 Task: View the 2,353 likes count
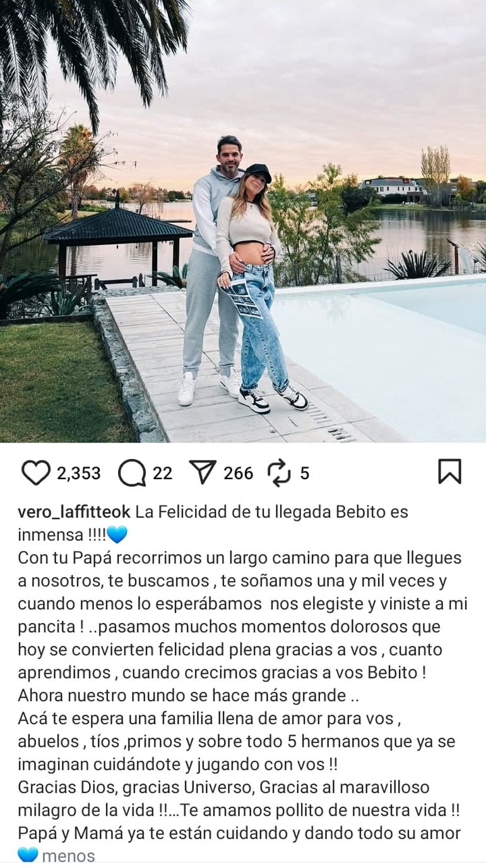pyautogui.click(x=79, y=473)
